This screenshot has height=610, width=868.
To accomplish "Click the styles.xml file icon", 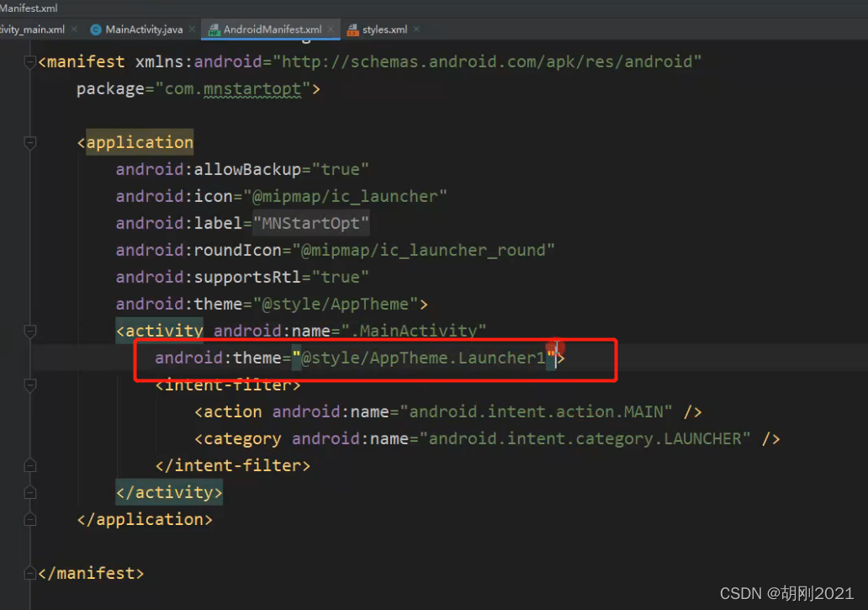I will [352, 30].
